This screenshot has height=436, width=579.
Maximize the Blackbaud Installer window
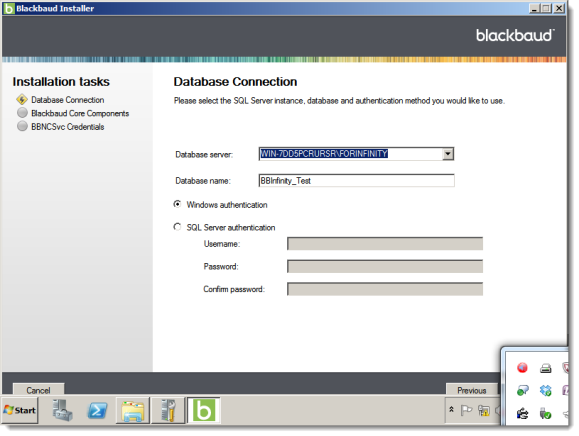click(547, 8)
